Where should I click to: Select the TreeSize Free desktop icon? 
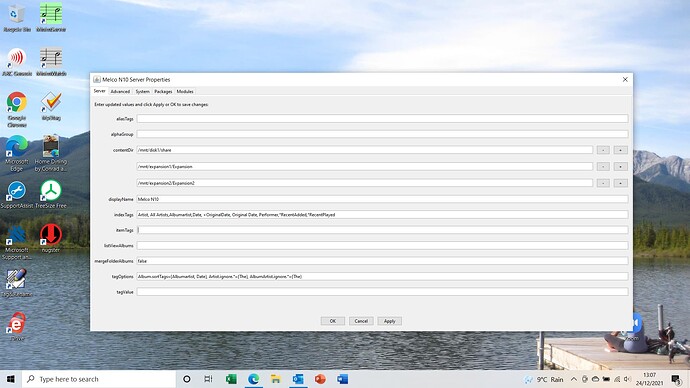coord(51,194)
